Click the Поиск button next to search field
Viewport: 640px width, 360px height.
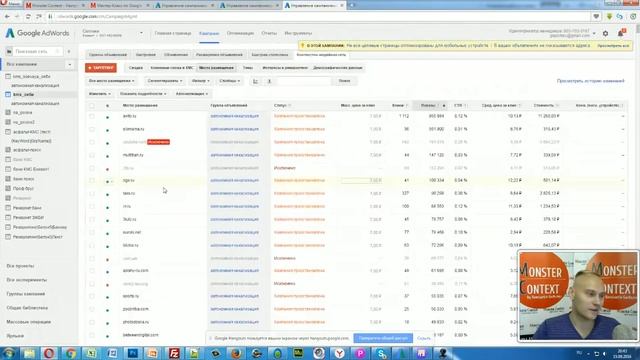344,81
